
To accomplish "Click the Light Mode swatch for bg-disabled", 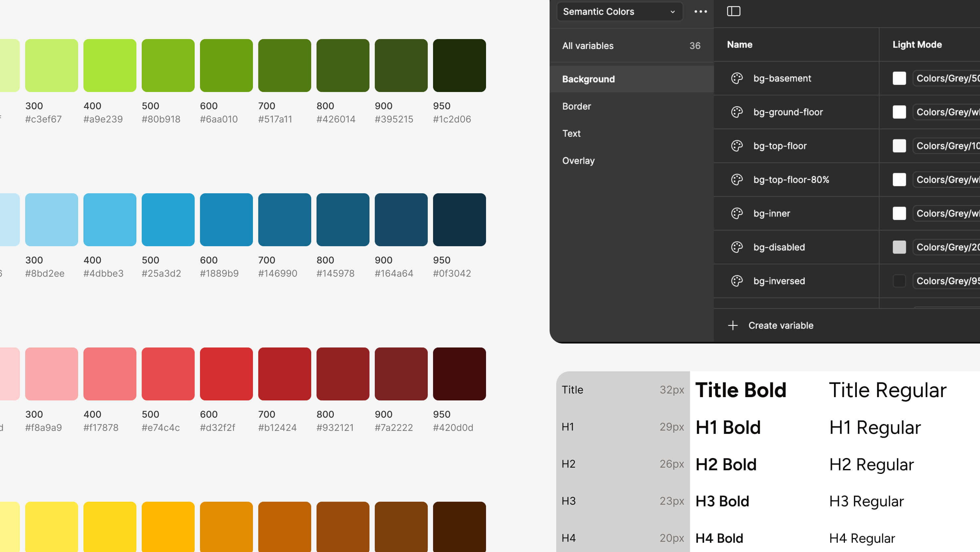I will 899,247.
